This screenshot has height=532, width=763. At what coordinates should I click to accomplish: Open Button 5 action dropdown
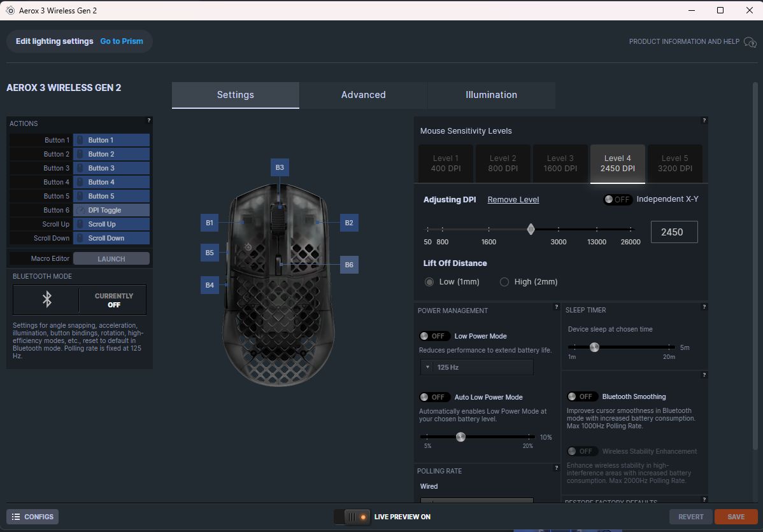(111, 196)
